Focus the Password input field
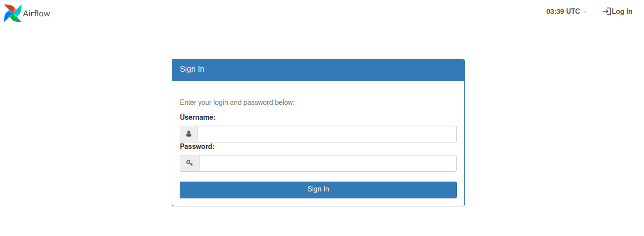The height and width of the screenshot is (236, 644). click(328, 163)
